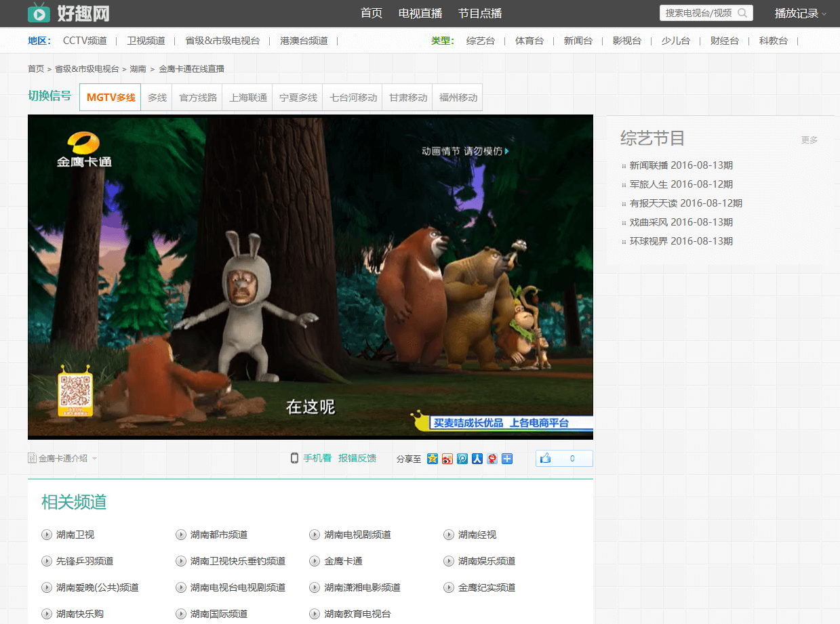Open CCTV频道 region link
The width and height of the screenshot is (840, 624).
(85, 41)
